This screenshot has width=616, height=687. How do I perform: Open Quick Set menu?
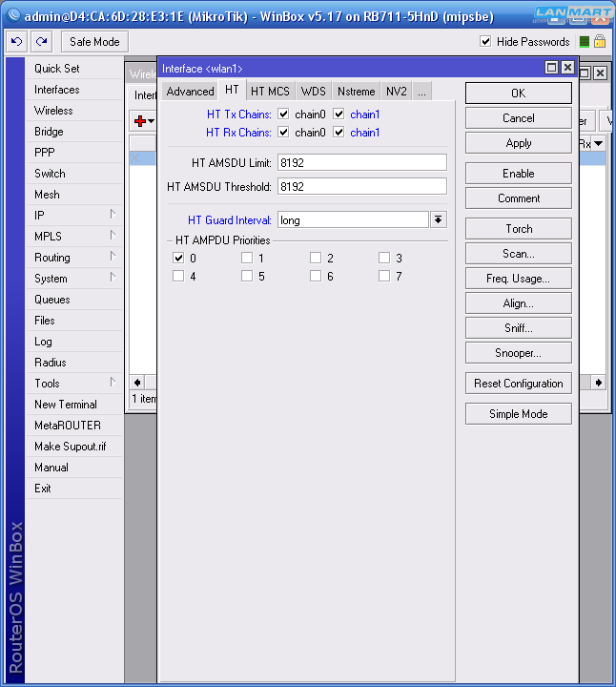pyautogui.click(x=74, y=69)
